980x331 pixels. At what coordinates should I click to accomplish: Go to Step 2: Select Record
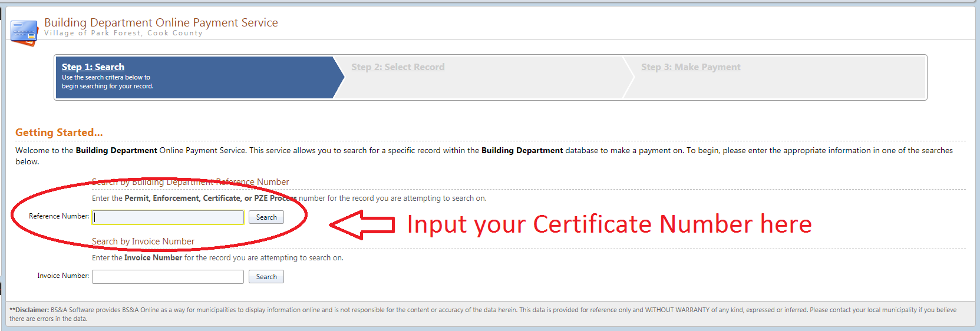coord(398,67)
